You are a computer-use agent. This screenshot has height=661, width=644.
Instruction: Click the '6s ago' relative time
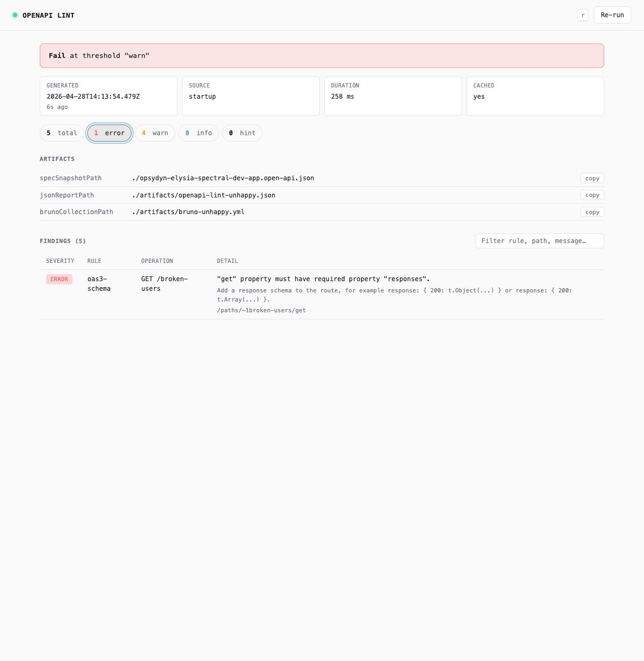tap(57, 107)
